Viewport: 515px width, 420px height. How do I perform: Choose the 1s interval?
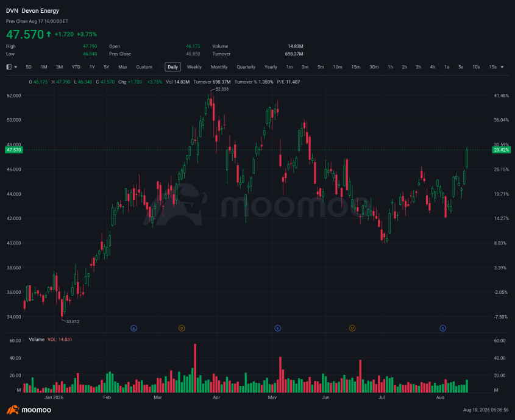click(447, 67)
